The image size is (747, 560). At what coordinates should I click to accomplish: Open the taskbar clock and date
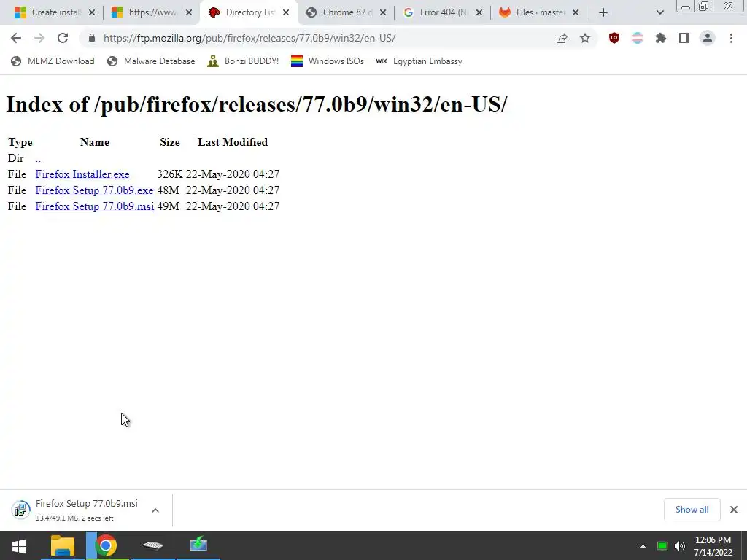pos(713,546)
